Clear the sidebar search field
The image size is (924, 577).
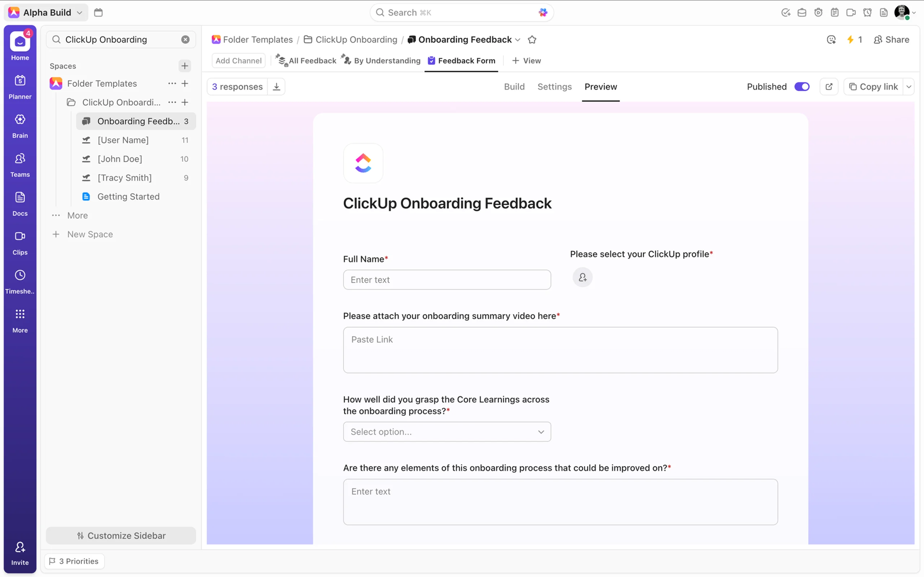[x=185, y=40]
